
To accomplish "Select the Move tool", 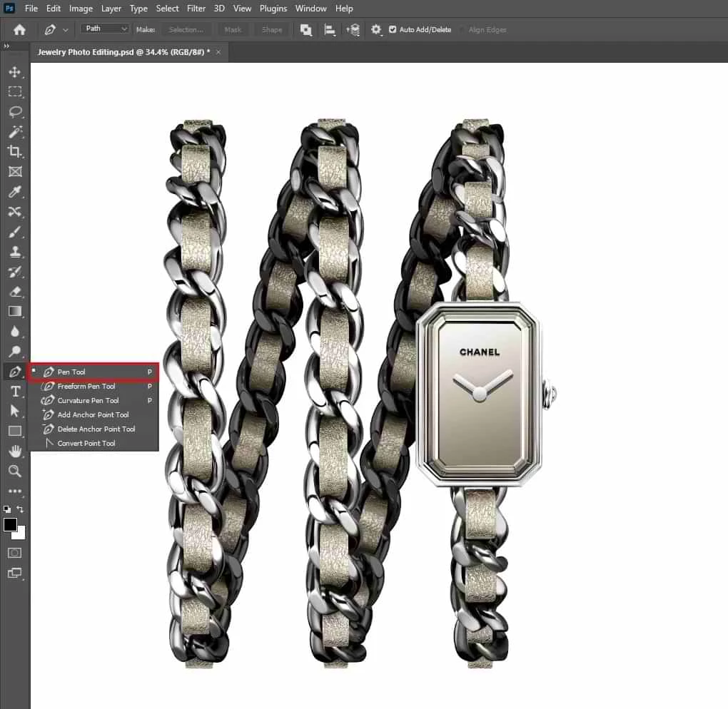I will pyautogui.click(x=14, y=71).
